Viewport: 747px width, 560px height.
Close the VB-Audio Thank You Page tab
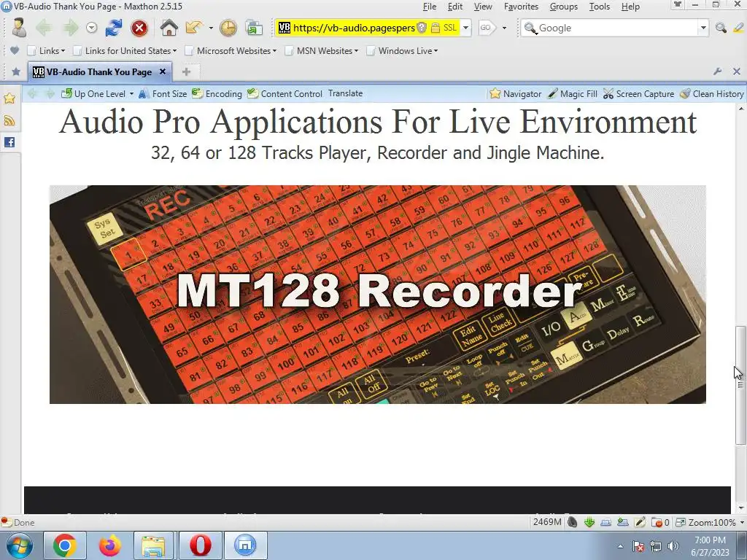[x=163, y=71]
